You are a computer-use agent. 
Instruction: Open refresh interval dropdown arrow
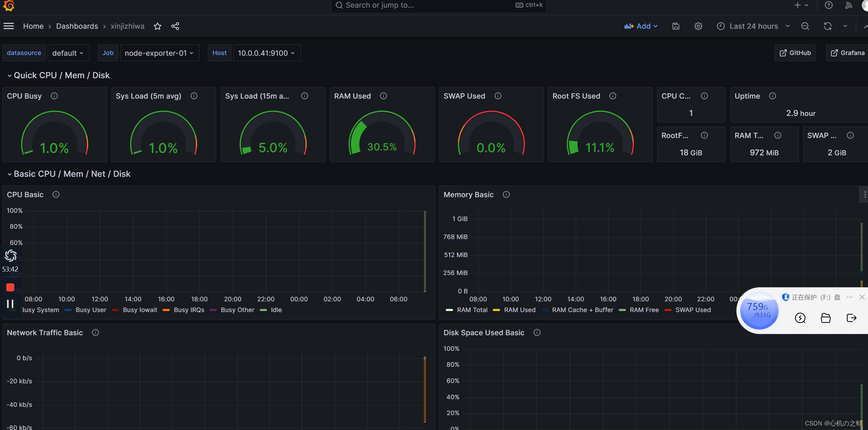tap(845, 26)
